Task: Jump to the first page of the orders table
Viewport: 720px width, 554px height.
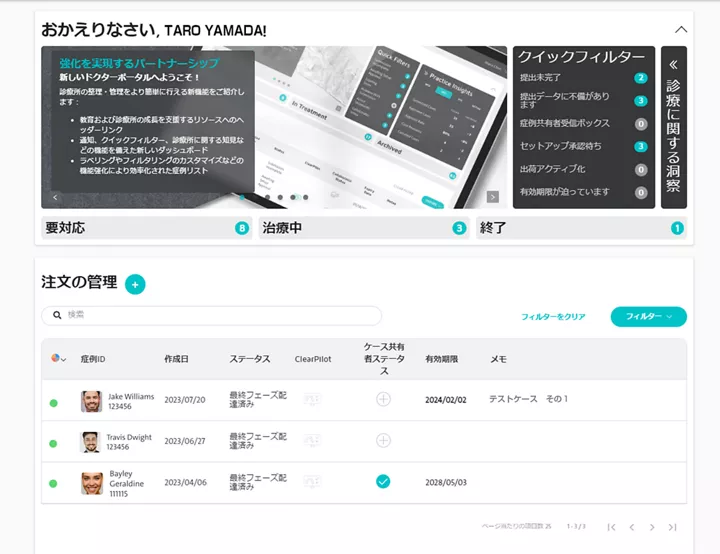Action: (611, 527)
